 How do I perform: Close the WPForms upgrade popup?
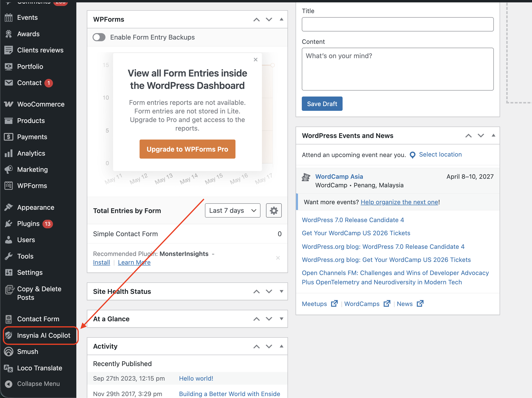point(256,60)
